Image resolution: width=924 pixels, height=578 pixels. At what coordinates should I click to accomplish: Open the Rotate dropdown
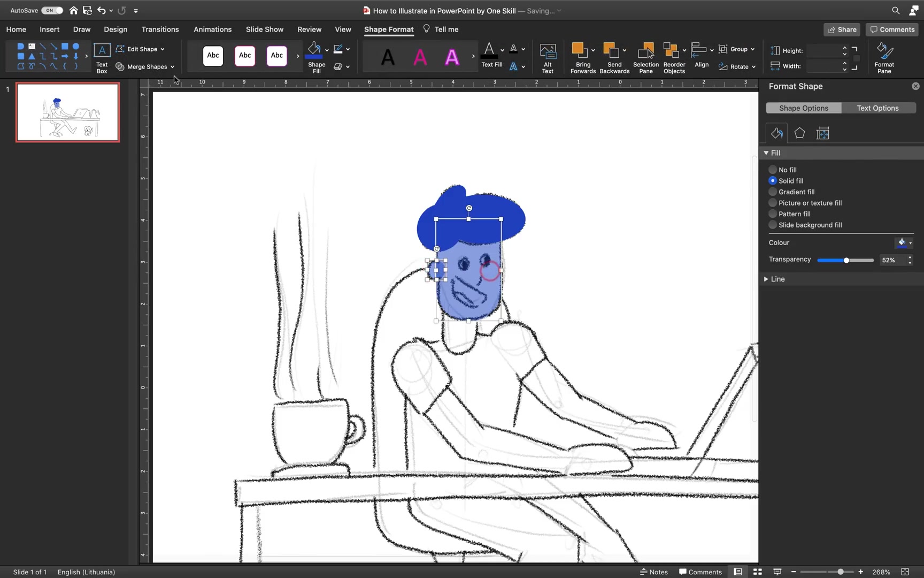pyautogui.click(x=737, y=66)
